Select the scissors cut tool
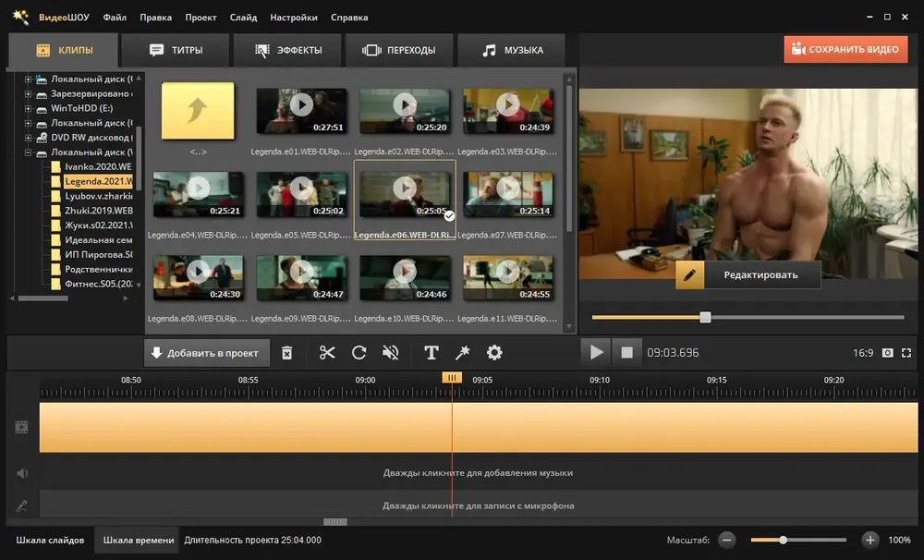The height and width of the screenshot is (560, 924). [x=327, y=352]
